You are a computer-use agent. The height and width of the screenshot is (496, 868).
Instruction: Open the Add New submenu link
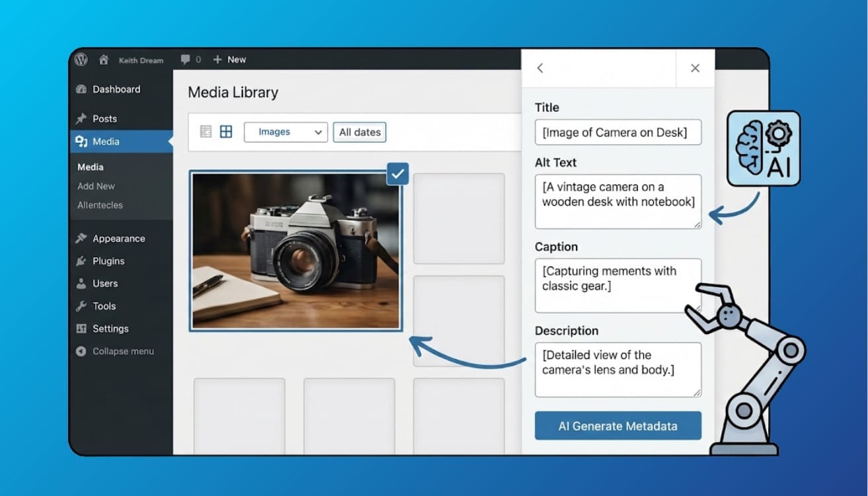pyautogui.click(x=96, y=186)
